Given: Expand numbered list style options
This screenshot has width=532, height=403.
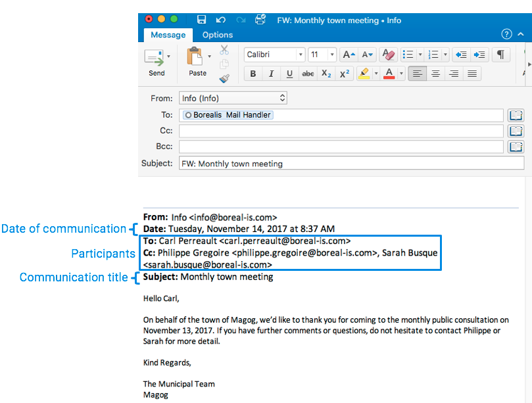Looking at the screenshot, I should point(445,55).
